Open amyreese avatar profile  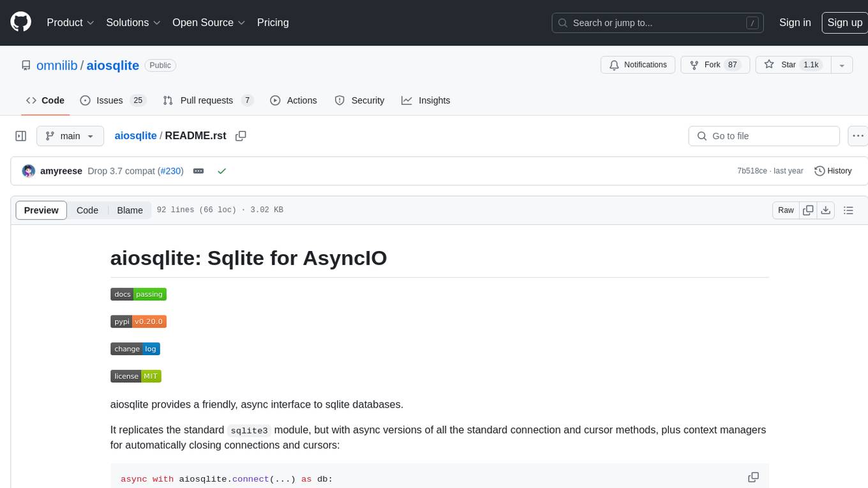pyautogui.click(x=28, y=171)
